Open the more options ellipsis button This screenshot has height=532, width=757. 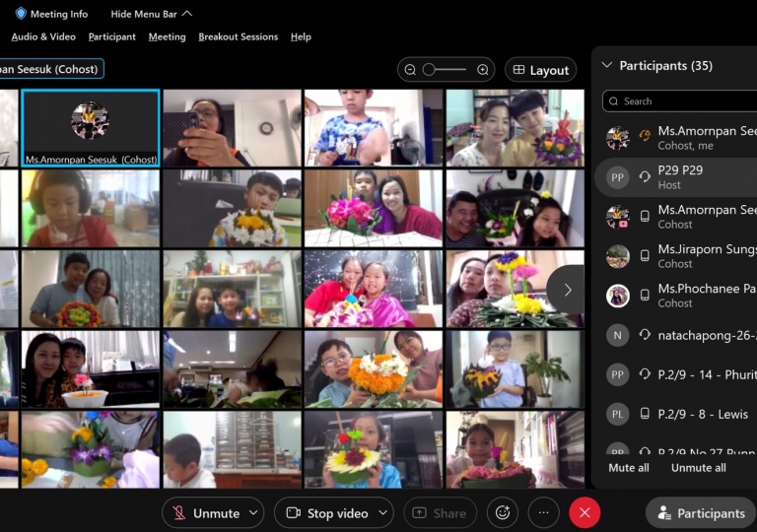pyautogui.click(x=544, y=512)
